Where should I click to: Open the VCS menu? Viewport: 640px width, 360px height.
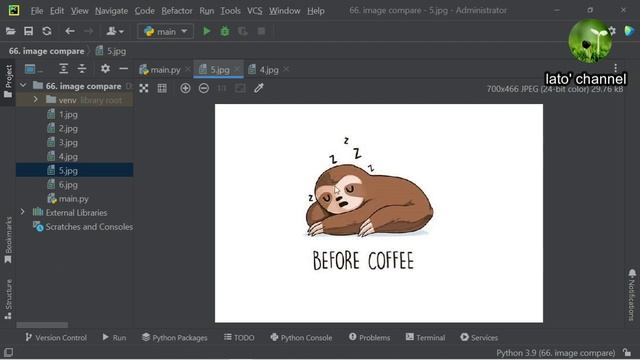tap(255, 11)
